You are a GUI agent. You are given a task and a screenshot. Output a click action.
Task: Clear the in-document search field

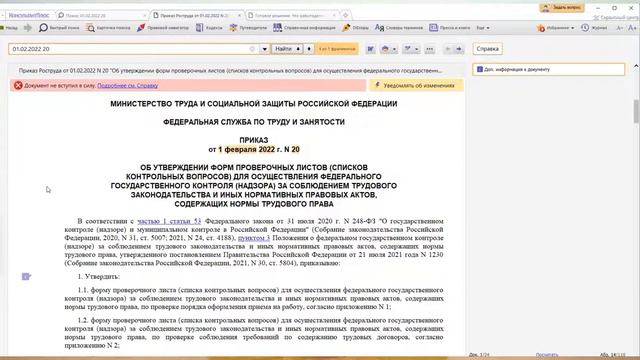tap(252, 49)
